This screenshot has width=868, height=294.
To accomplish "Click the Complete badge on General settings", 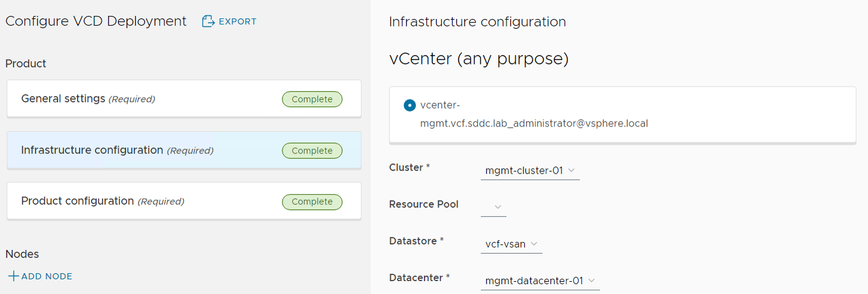I will (x=312, y=99).
